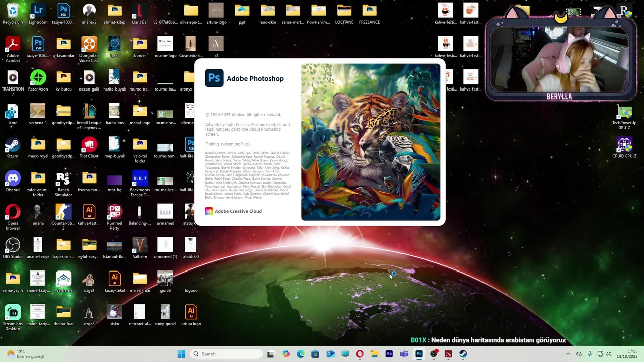Open Outlook from the taskbar
644x362 pixels.
click(330, 354)
